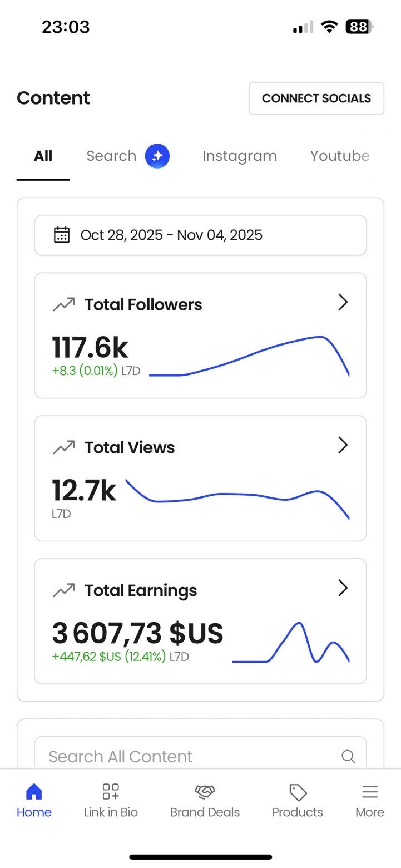This screenshot has height=868, width=401.
Task: Open the Link in Bio grid icon
Action: click(111, 792)
